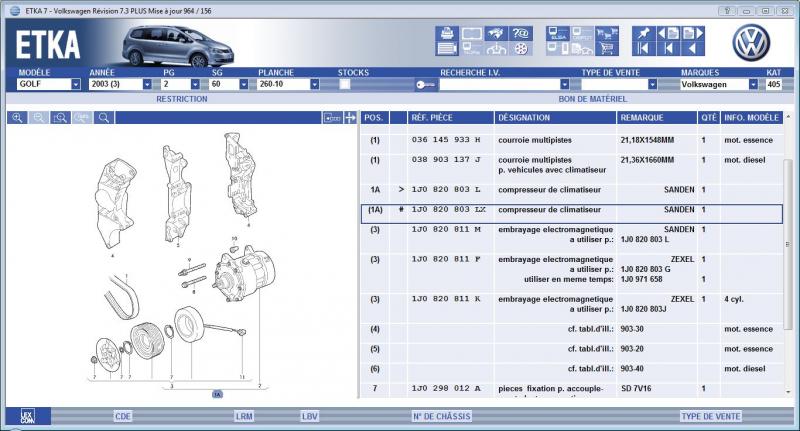
Task: Go to next page with right arrow document icon
Action: 693,34
